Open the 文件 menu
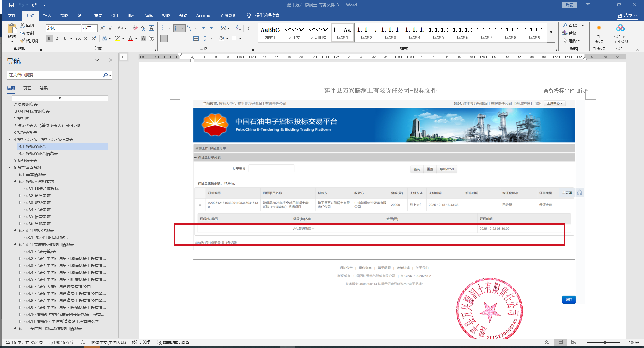The height and width of the screenshot is (348, 644). [12, 16]
